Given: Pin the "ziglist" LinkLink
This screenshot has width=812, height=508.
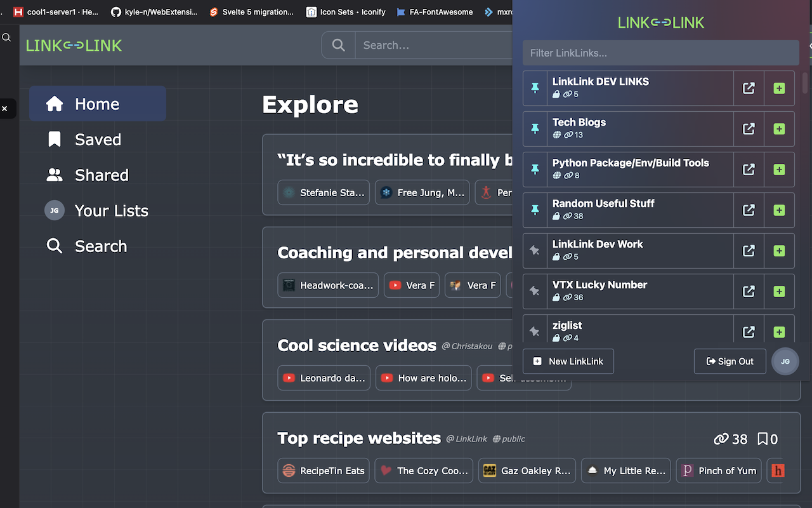Looking at the screenshot, I should [x=534, y=331].
